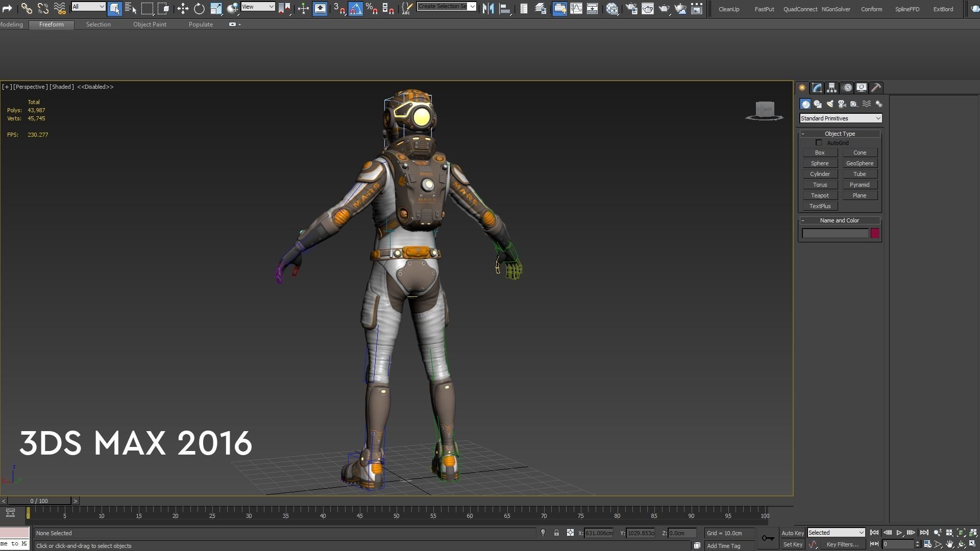
Task: Open the Key Filters dialog button
Action: click(842, 544)
